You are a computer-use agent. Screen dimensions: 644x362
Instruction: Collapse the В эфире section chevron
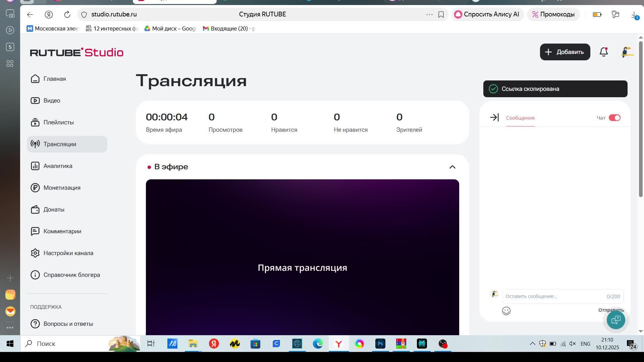[x=452, y=167]
